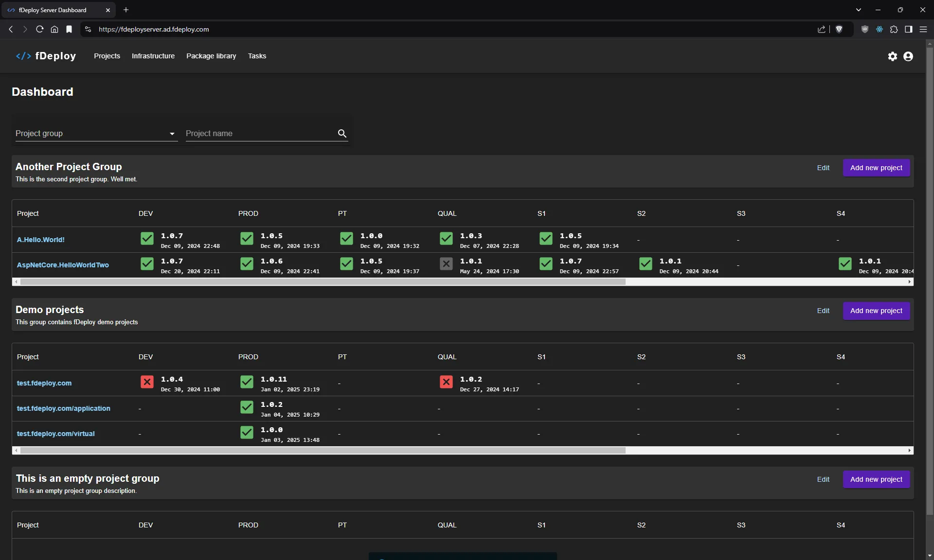Click the user account icon
Viewport: 934px width, 560px height.
click(x=909, y=56)
